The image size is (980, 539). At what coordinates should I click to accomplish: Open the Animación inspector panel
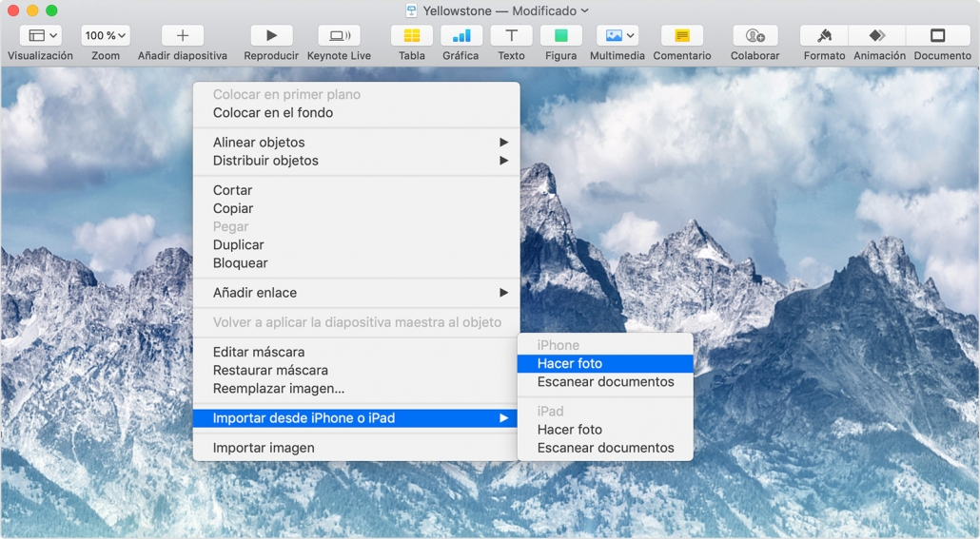877,35
